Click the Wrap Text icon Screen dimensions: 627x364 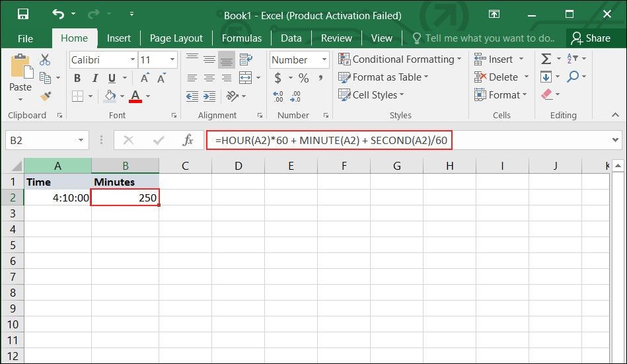point(246,59)
